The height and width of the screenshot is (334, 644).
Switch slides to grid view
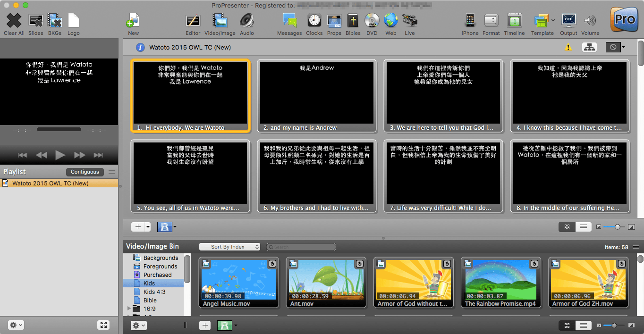click(567, 227)
